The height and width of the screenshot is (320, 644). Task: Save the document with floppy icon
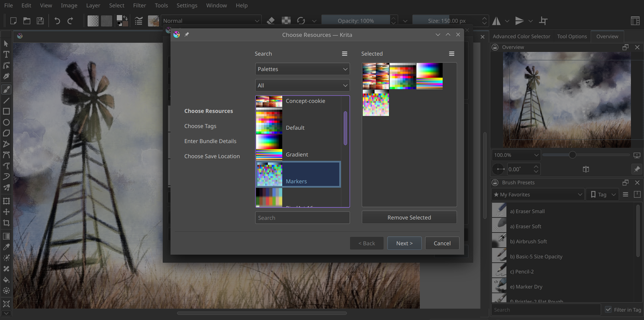pyautogui.click(x=40, y=21)
